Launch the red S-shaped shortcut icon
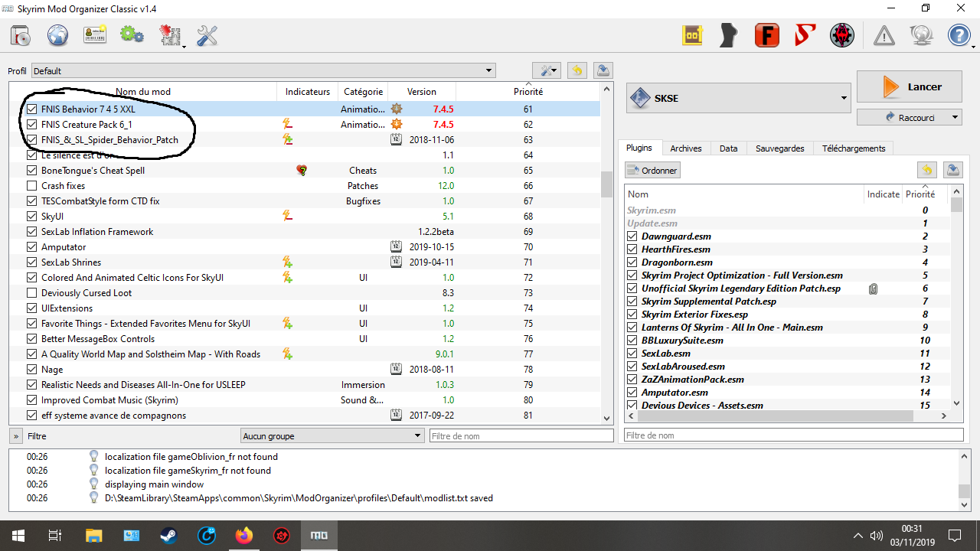The width and height of the screenshot is (980, 551). pyautogui.click(x=804, y=35)
